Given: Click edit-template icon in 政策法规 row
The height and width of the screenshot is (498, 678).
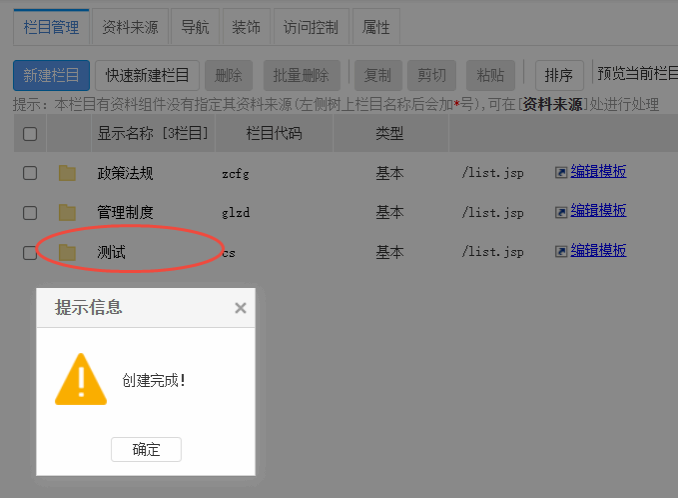Looking at the screenshot, I should 561,172.
